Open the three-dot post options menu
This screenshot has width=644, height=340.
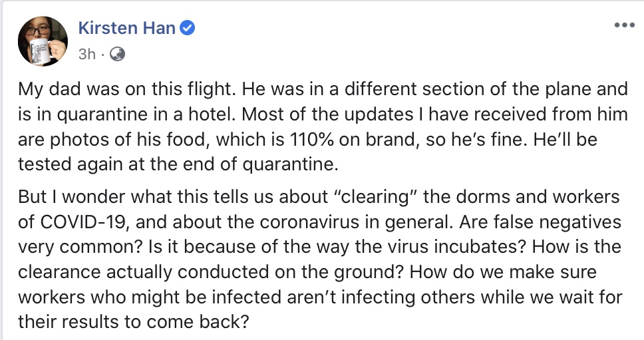click(624, 25)
